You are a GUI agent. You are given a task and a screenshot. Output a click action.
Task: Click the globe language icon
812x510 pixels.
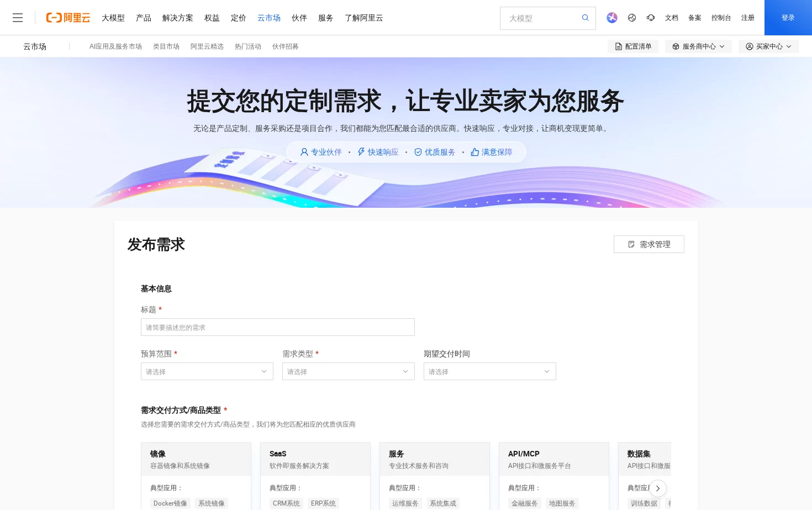coord(632,18)
